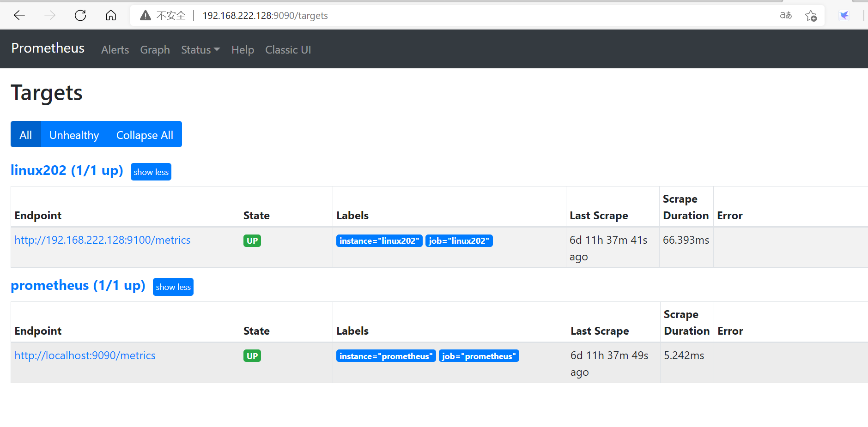The width and height of the screenshot is (868, 427).
Task: Click the UP badge in prometheus row
Action: (252, 356)
